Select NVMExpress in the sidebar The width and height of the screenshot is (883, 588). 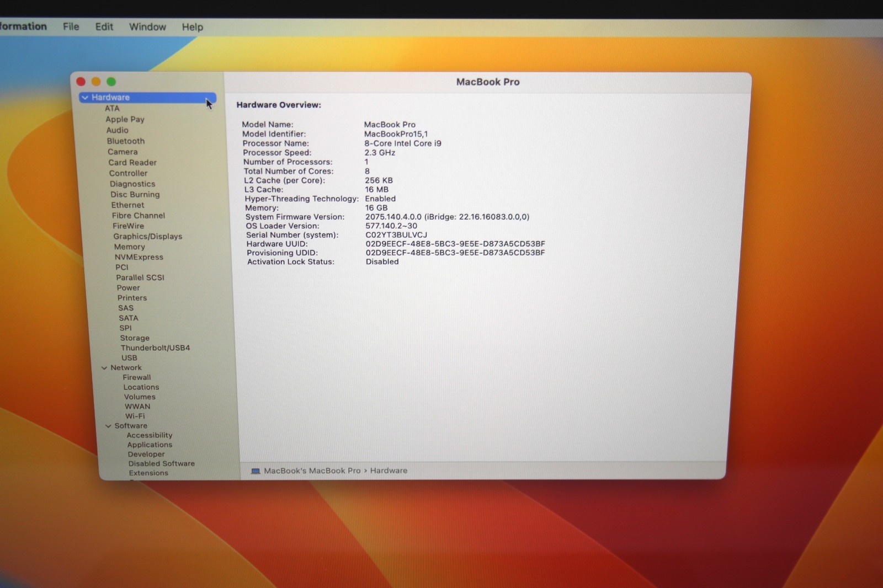(139, 258)
